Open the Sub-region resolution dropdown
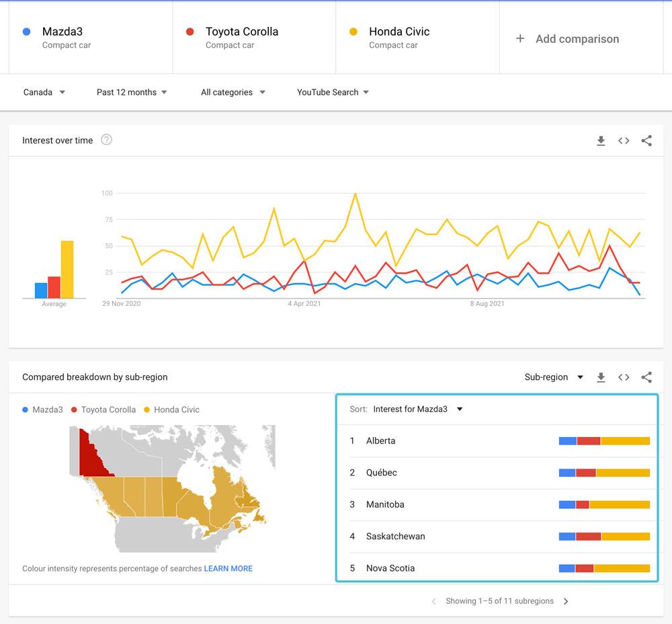 pos(554,377)
